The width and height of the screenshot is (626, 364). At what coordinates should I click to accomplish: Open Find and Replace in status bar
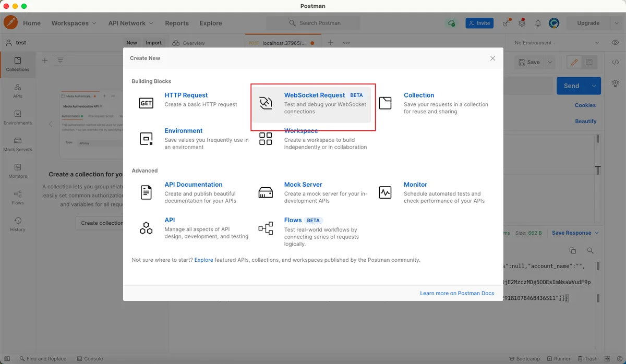pos(43,359)
